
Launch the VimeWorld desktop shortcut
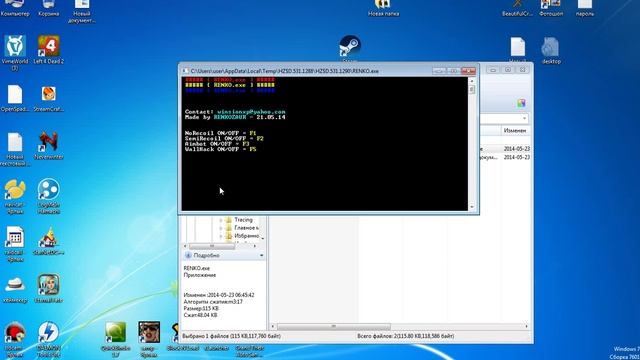15,52
